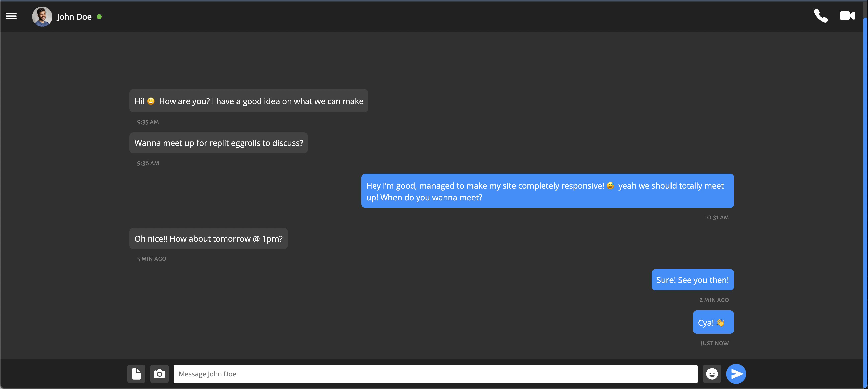
Task: Select the 'Hi! How are you?' message
Action: (x=249, y=101)
